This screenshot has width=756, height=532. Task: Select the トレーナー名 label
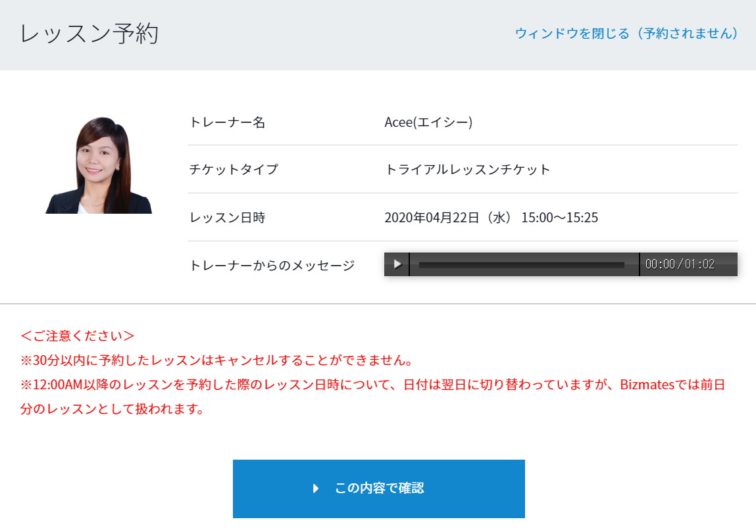tap(227, 122)
